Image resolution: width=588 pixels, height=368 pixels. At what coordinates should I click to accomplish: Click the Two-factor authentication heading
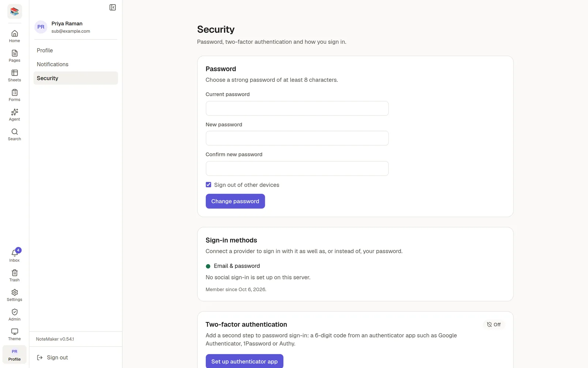[x=246, y=325]
